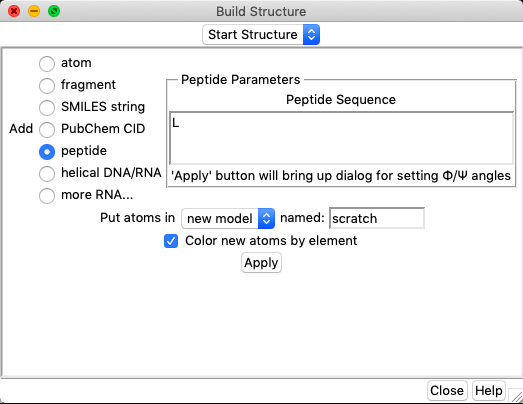The image size is (523, 404).
Task: Click the model name field containing scratch
Action: (377, 218)
